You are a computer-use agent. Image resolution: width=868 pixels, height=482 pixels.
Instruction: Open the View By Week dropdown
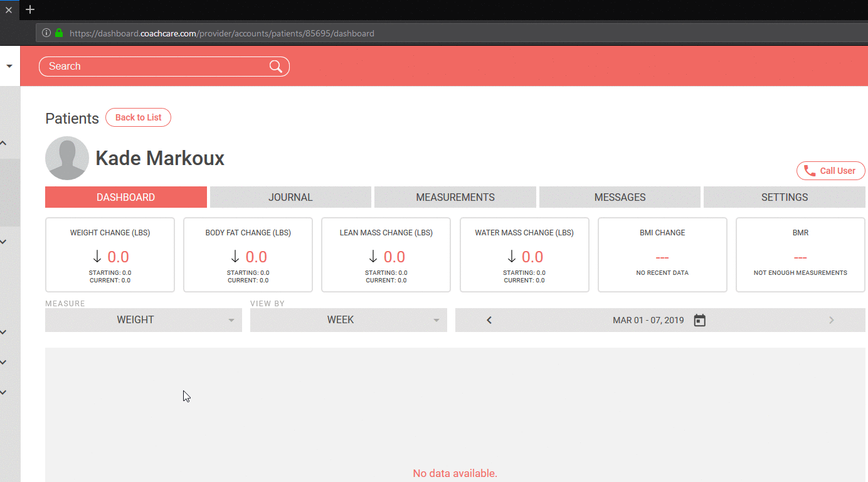coord(348,320)
